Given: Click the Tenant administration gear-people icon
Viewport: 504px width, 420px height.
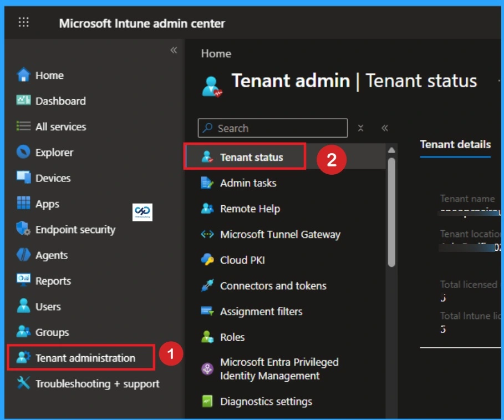Looking at the screenshot, I should (23, 357).
